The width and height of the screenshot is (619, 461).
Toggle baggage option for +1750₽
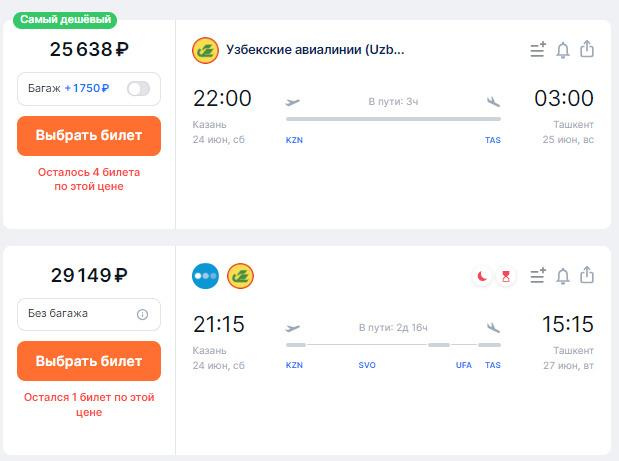(x=138, y=89)
